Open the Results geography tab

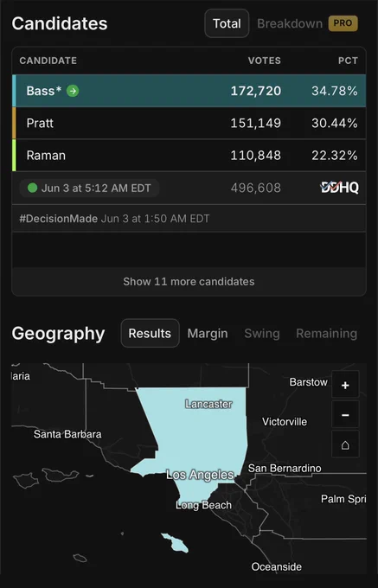click(x=150, y=334)
